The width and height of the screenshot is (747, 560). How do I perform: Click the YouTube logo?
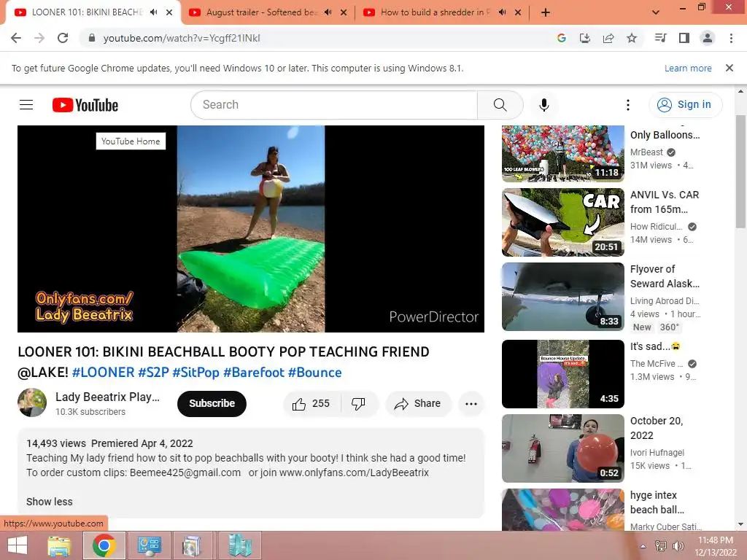[85, 105]
